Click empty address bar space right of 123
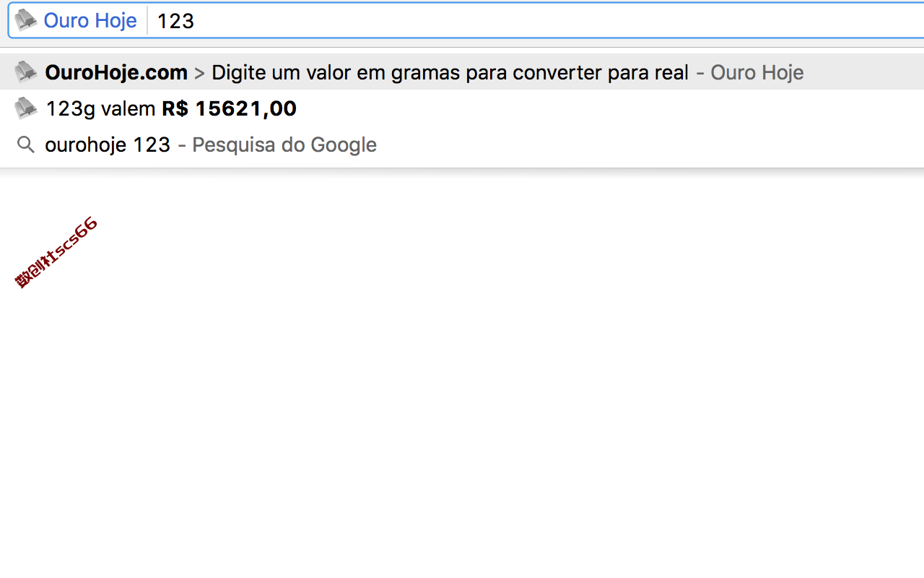Image resolution: width=924 pixels, height=578 pixels. tap(556, 20)
